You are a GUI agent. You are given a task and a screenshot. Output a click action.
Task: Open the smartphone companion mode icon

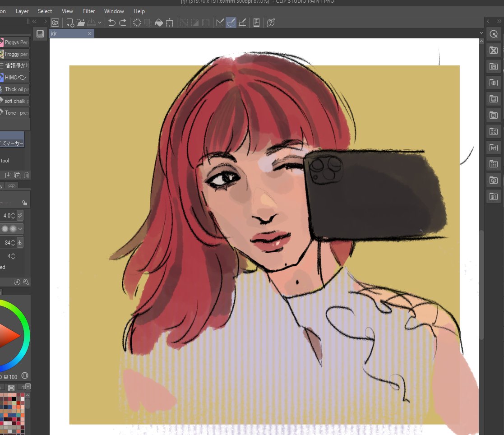click(x=256, y=23)
